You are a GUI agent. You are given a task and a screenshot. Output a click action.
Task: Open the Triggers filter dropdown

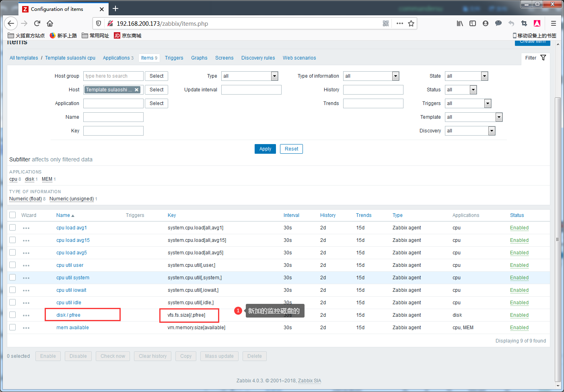(468, 103)
